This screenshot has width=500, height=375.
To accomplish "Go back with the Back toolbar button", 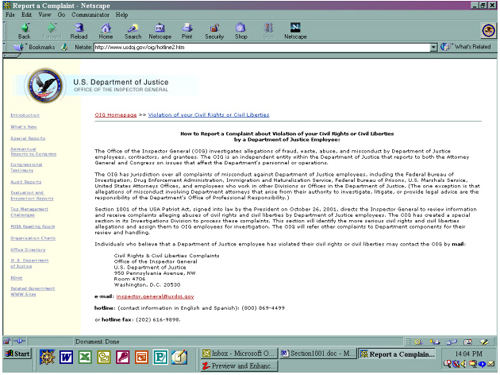I will pos(24,31).
